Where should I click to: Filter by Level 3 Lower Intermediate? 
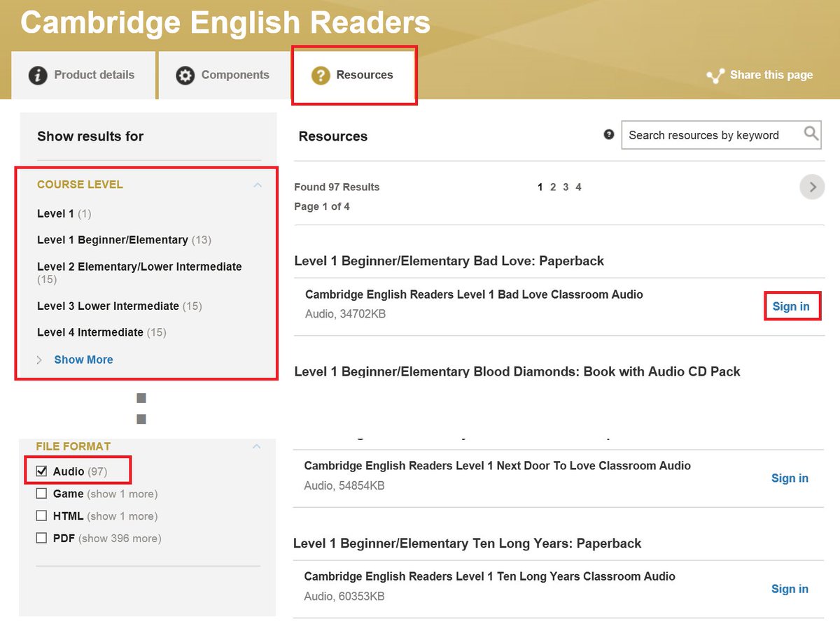coord(120,306)
